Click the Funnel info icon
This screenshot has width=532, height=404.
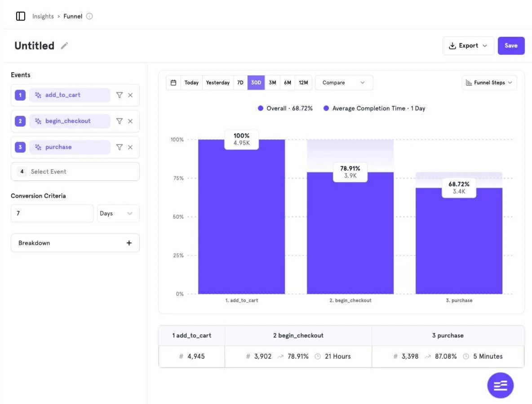[89, 16]
